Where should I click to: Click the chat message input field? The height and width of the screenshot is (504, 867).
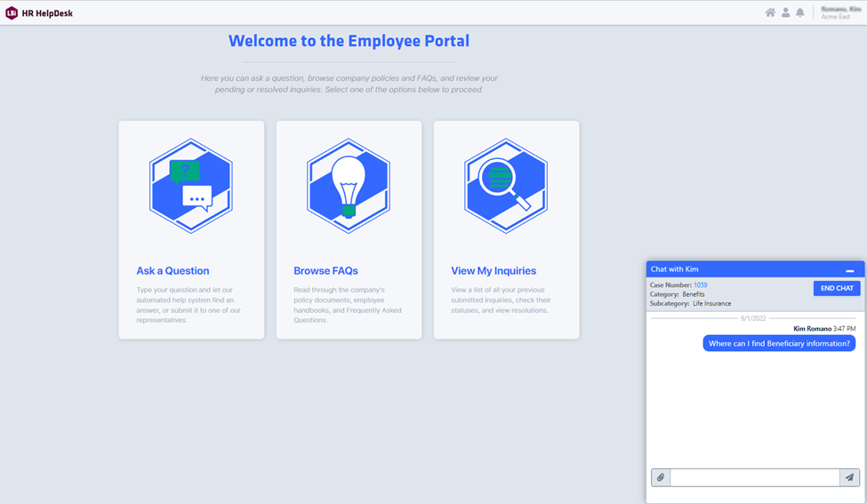click(x=755, y=477)
